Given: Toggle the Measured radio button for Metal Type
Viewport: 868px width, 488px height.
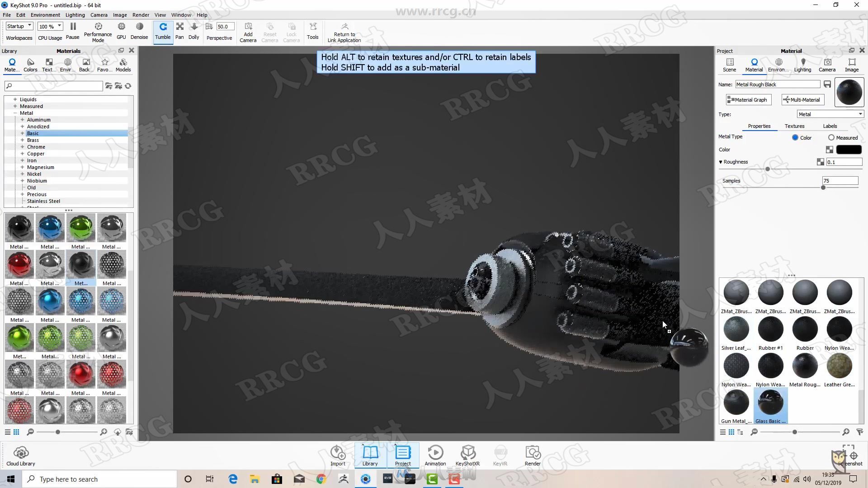Looking at the screenshot, I should (831, 138).
